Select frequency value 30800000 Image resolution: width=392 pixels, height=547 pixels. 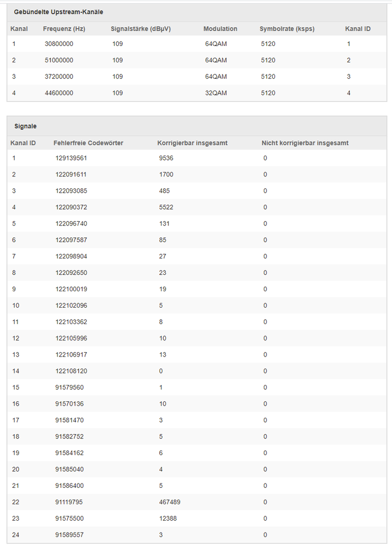click(x=60, y=44)
